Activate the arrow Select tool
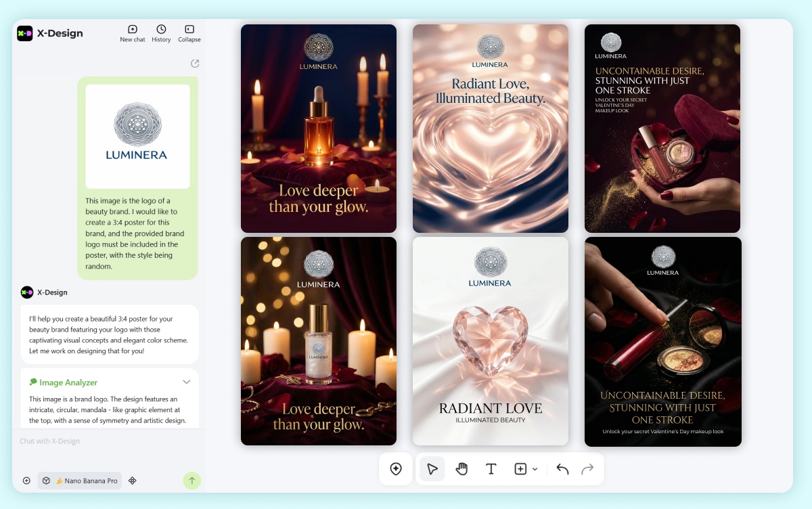The width and height of the screenshot is (812, 509). pyautogui.click(x=432, y=469)
